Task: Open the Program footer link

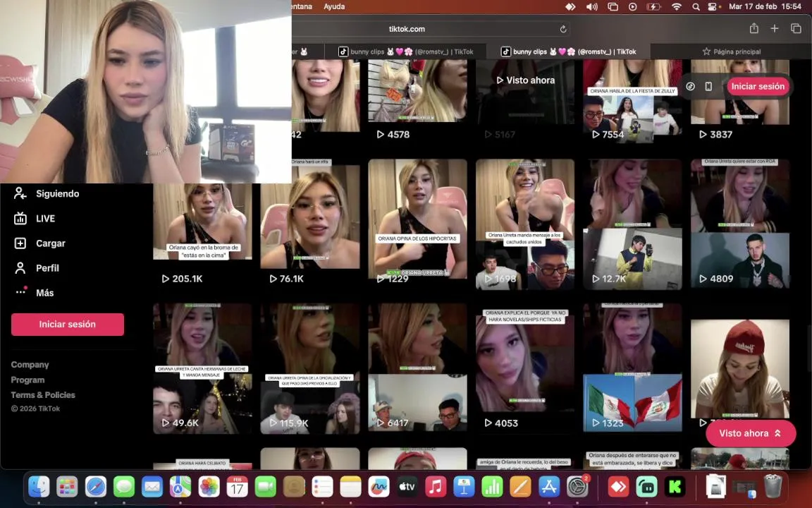Action: (x=28, y=380)
